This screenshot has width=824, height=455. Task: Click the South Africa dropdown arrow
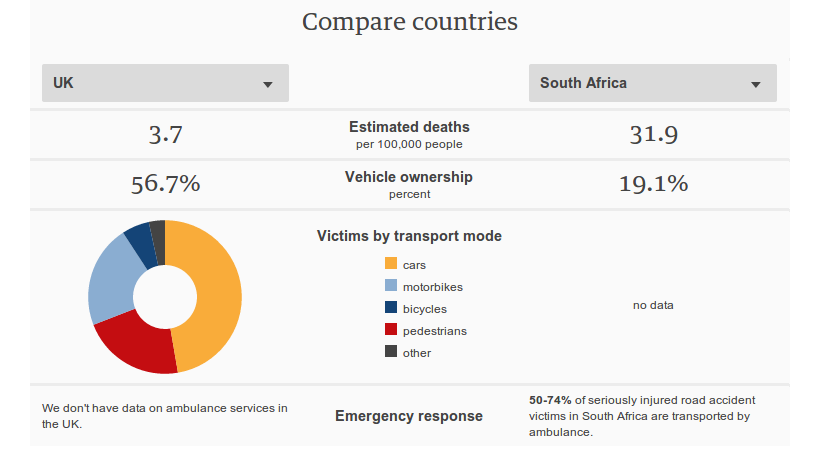(x=756, y=85)
